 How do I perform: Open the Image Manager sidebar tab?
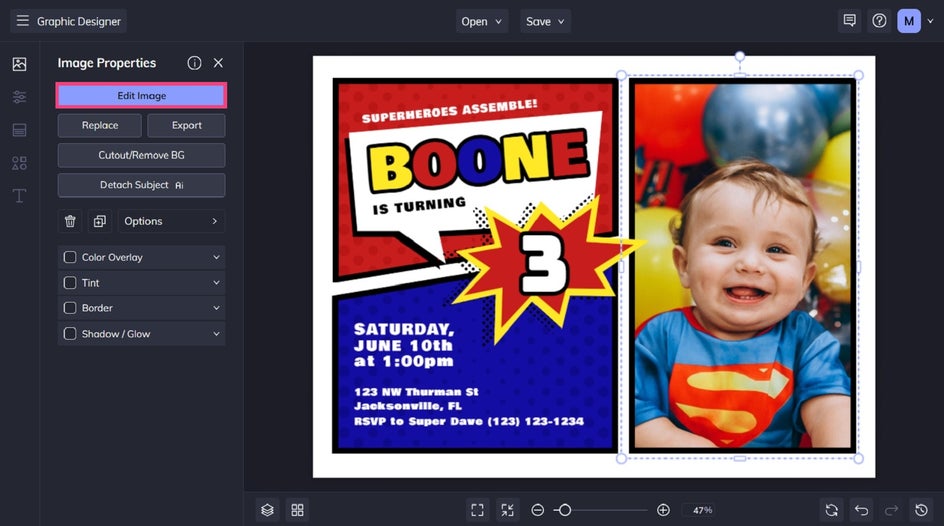click(19, 64)
